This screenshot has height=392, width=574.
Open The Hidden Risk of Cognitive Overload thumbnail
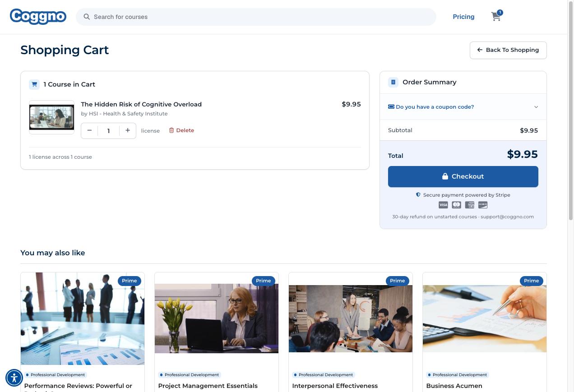(x=51, y=117)
